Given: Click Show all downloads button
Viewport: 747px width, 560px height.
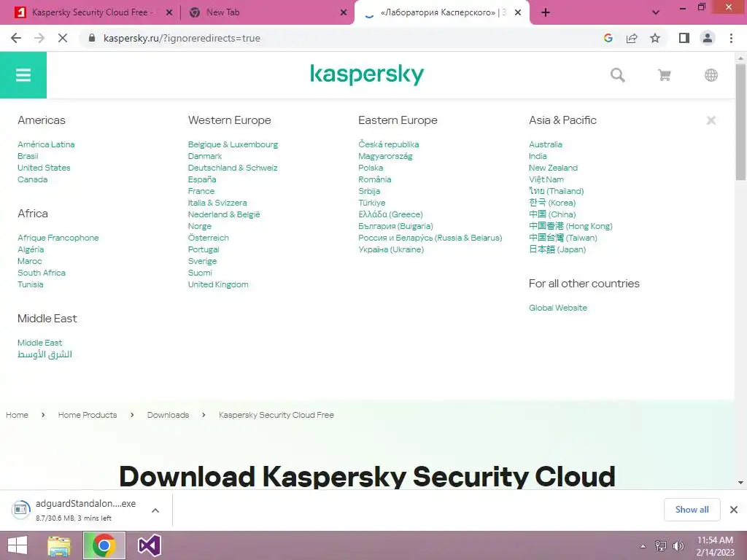Looking at the screenshot, I should coord(692,510).
